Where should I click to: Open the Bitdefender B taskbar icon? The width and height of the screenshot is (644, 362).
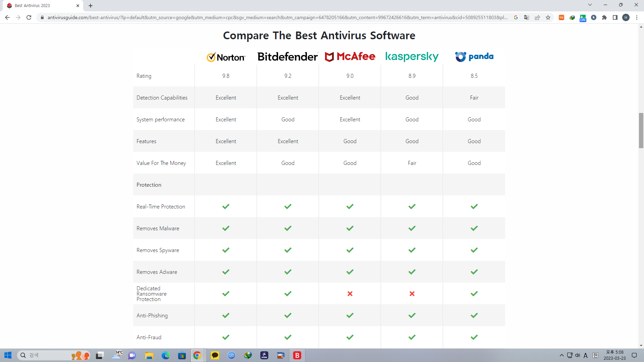[x=297, y=355]
